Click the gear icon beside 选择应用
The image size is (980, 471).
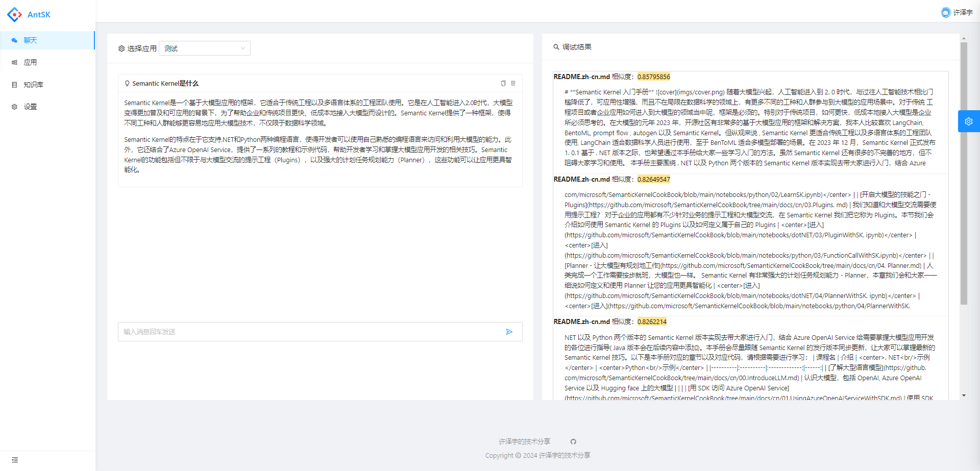[x=121, y=48]
